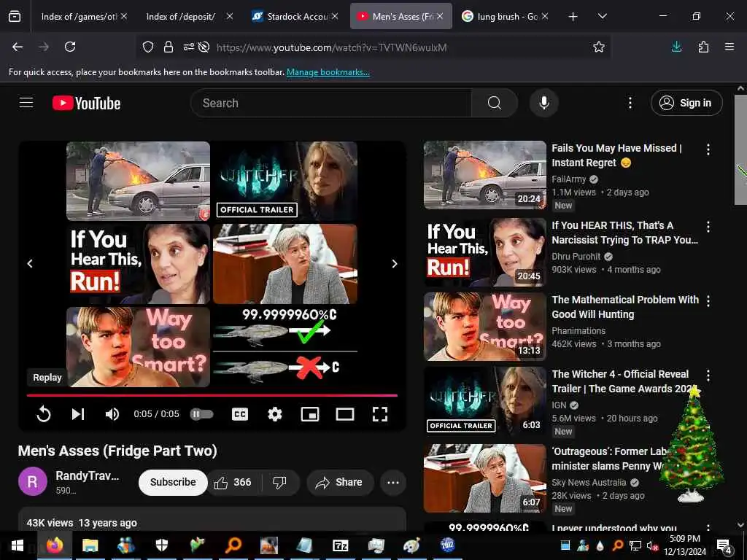Open Windows Security shield on taskbar
The image size is (747, 560).
(x=162, y=545)
